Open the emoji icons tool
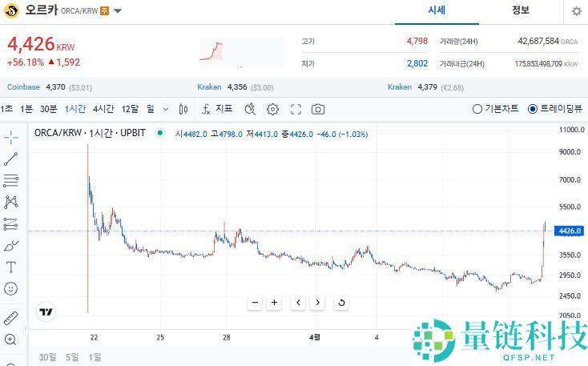 [x=11, y=289]
